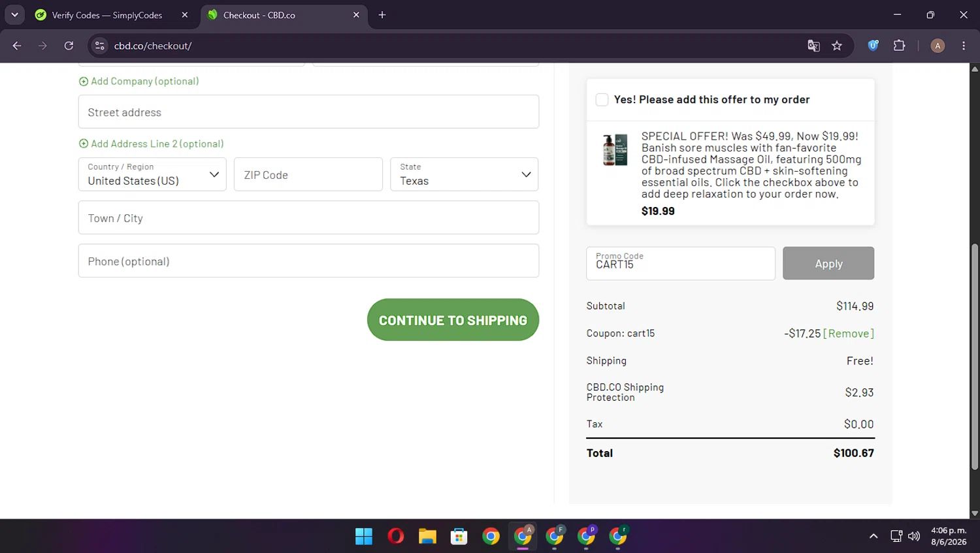Click the page scrollbar thumb
980x553 pixels.
click(x=975, y=356)
